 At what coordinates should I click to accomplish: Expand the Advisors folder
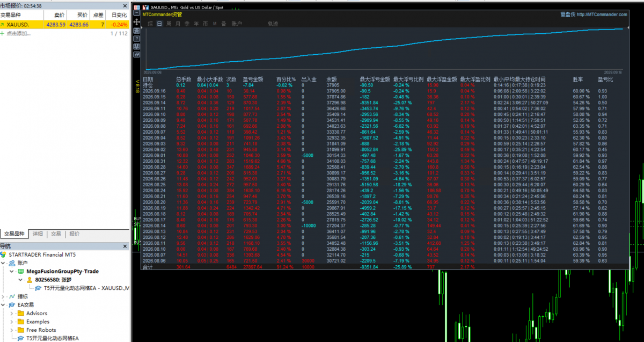click(12, 314)
